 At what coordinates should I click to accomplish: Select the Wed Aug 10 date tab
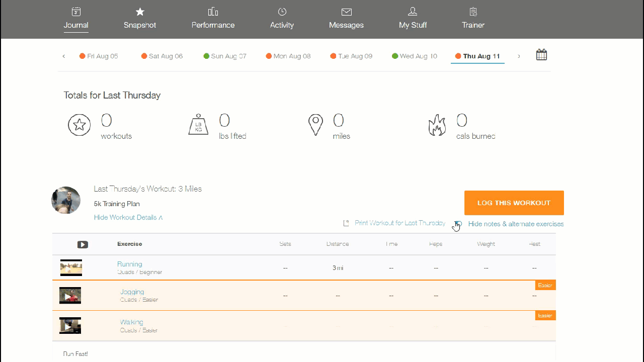pyautogui.click(x=415, y=56)
